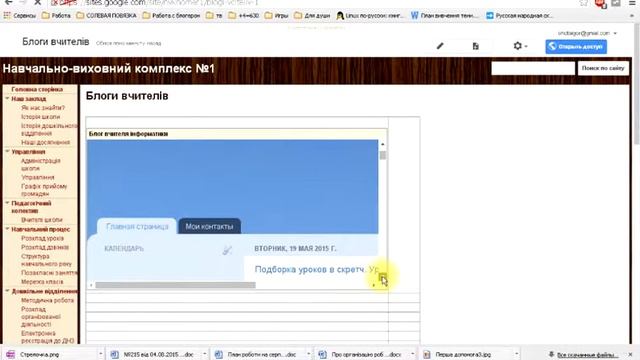Open Електронна реєстрація до ДНЗ link
640x360 pixels.
(47, 337)
